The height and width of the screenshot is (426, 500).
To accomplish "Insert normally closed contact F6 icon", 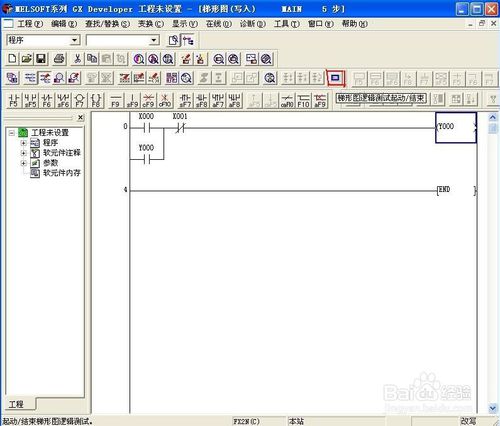I will pos(47,100).
